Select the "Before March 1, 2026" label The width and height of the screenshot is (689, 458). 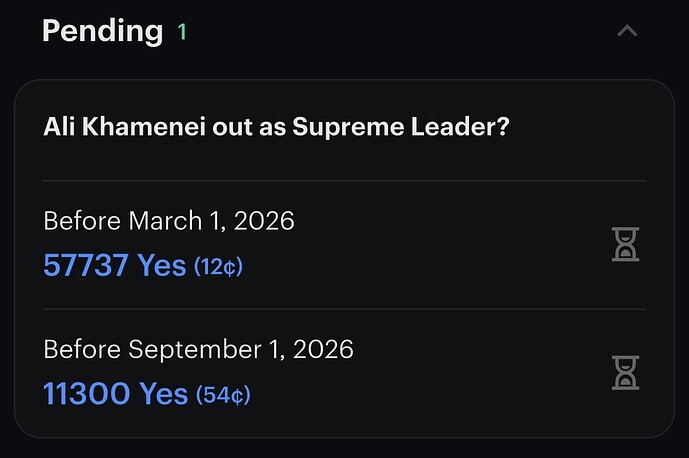tap(169, 221)
